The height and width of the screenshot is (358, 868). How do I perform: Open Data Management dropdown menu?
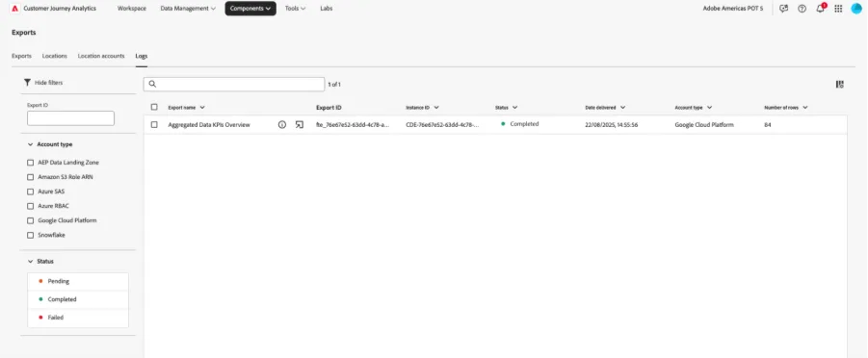pyautogui.click(x=188, y=9)
